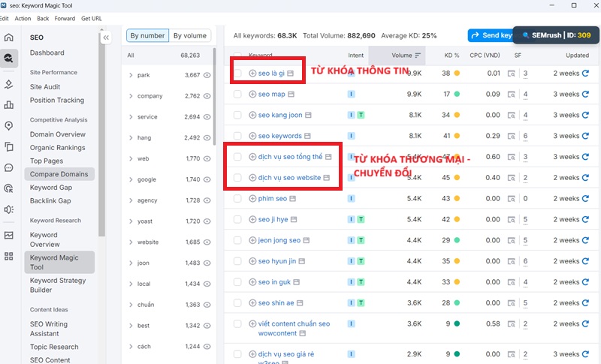The width and height of the screenshot is (601, 364).
Task: Toggle eye icon for 'park' group
Action: [x=207, y=75]
